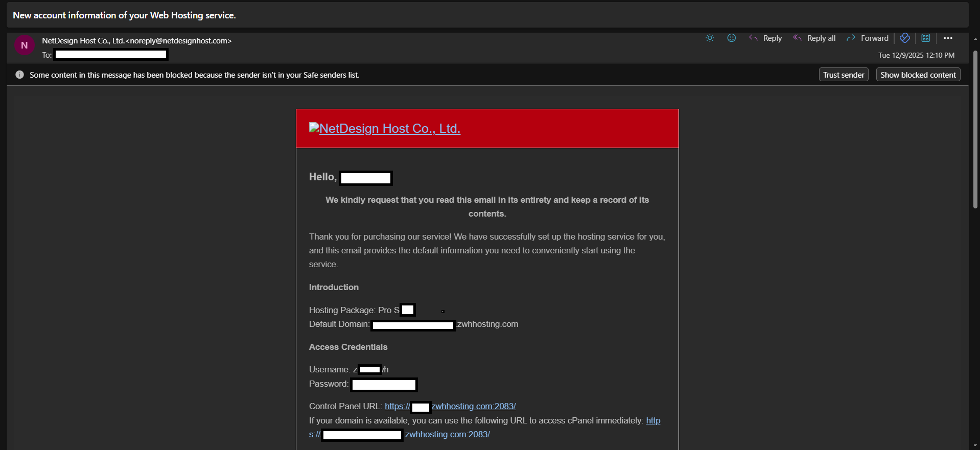Open the NetDesign Host Co., Ltd. banner link

[385, 128]
